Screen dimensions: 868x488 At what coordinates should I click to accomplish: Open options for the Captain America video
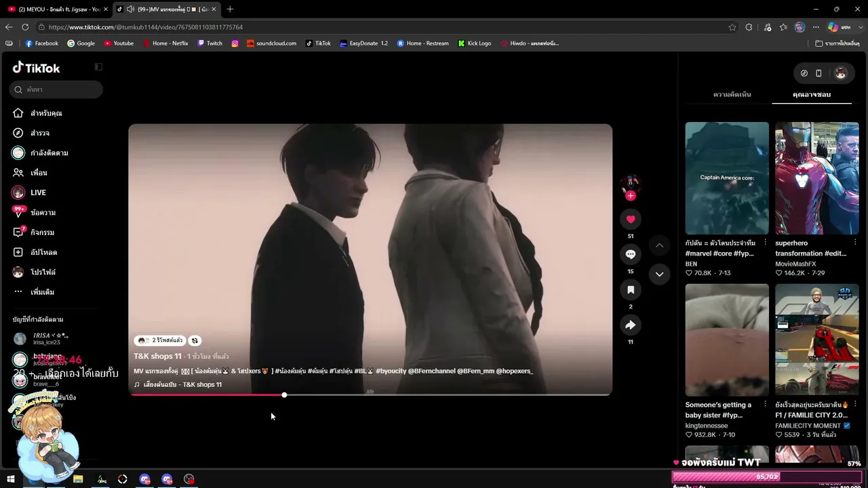pyautogui.click(x=766, y=243)
